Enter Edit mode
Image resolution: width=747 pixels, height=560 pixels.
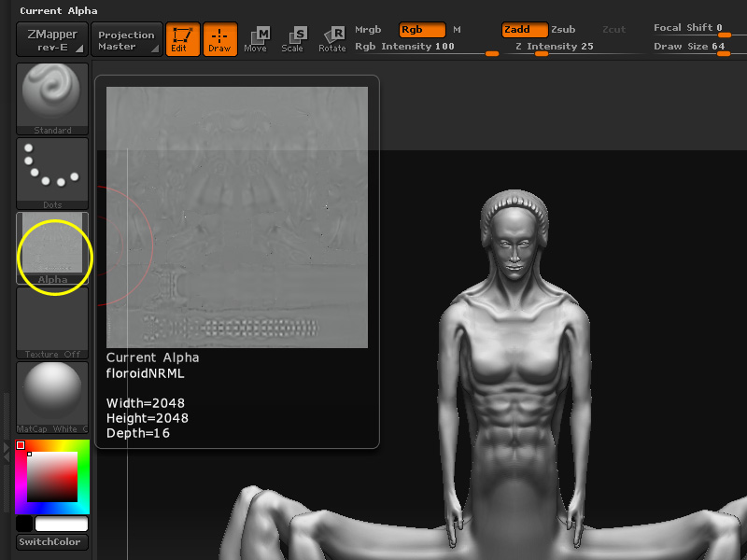(x=183, y=38)
